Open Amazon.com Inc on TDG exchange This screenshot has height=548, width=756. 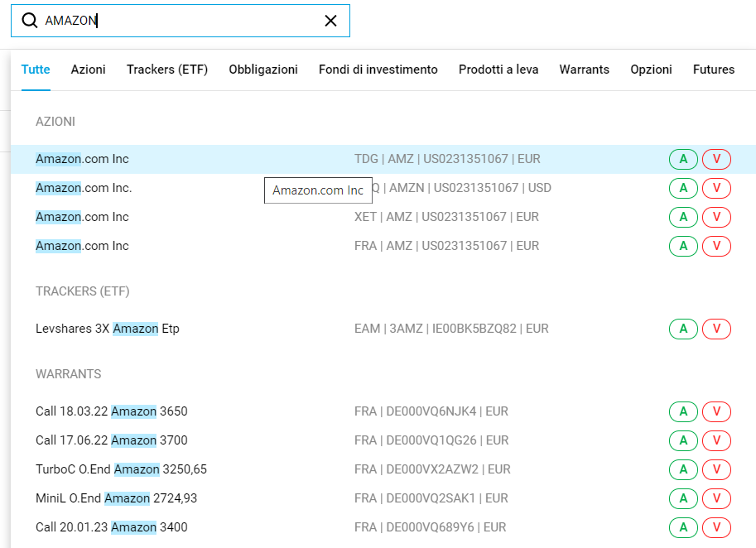[x=82, y=159]
